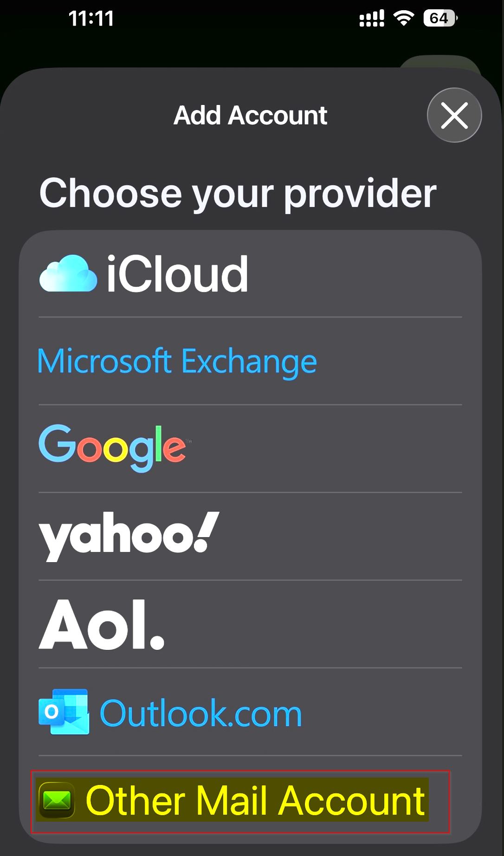Select Other Mail Account text
The height and width of the screenshot is (856, 504).
255,800
